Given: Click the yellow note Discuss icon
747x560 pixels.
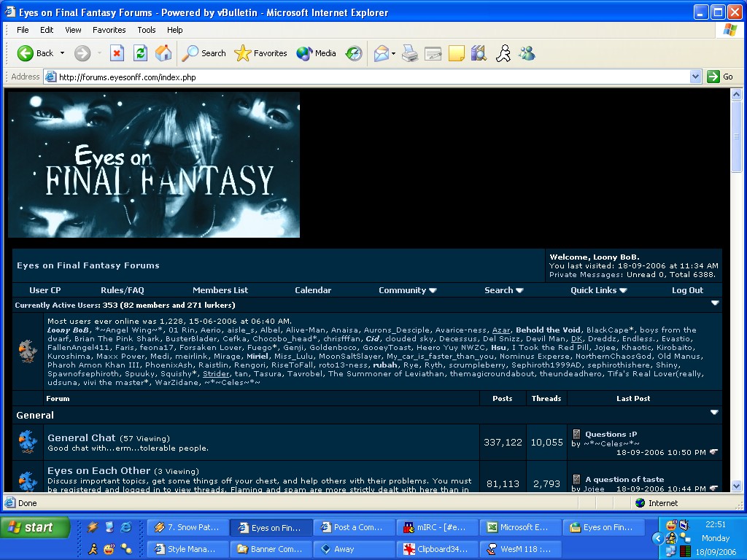Looking at the screenshot, I should click(x=457, y=52).
